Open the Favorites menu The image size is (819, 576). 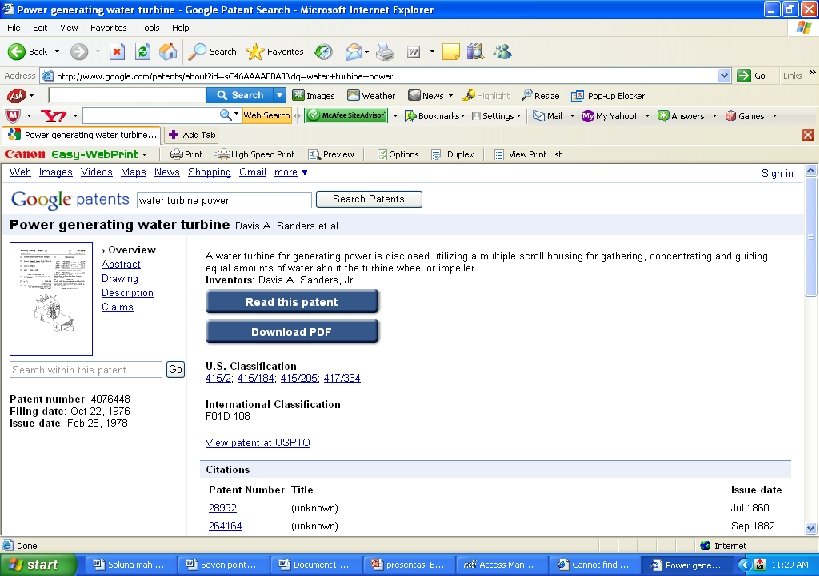108,28
